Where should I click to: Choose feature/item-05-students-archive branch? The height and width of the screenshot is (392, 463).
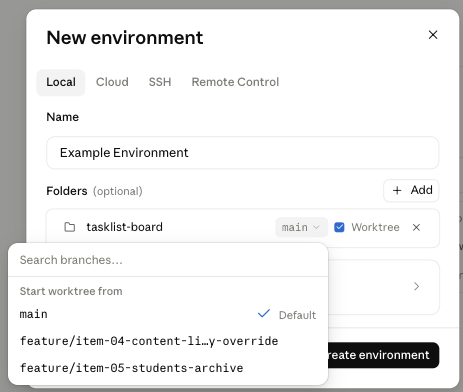point(168,368)
